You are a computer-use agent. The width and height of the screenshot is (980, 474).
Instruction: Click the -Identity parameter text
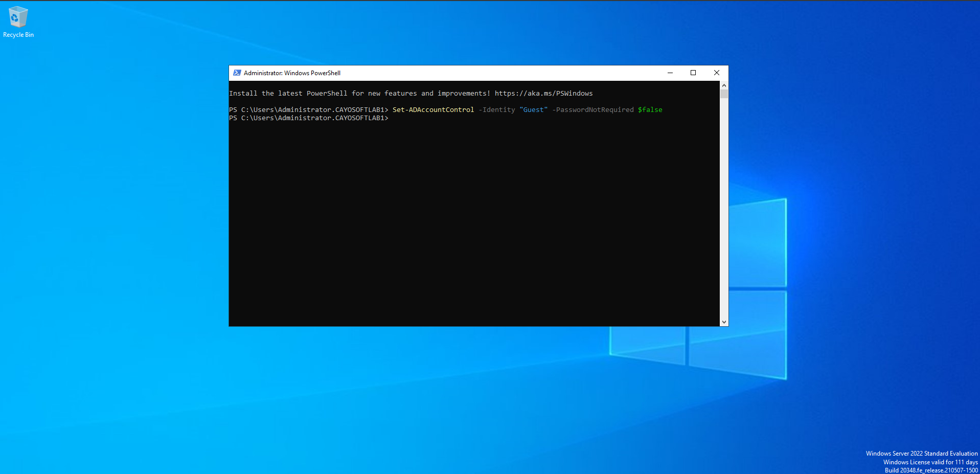coord(496,110)
